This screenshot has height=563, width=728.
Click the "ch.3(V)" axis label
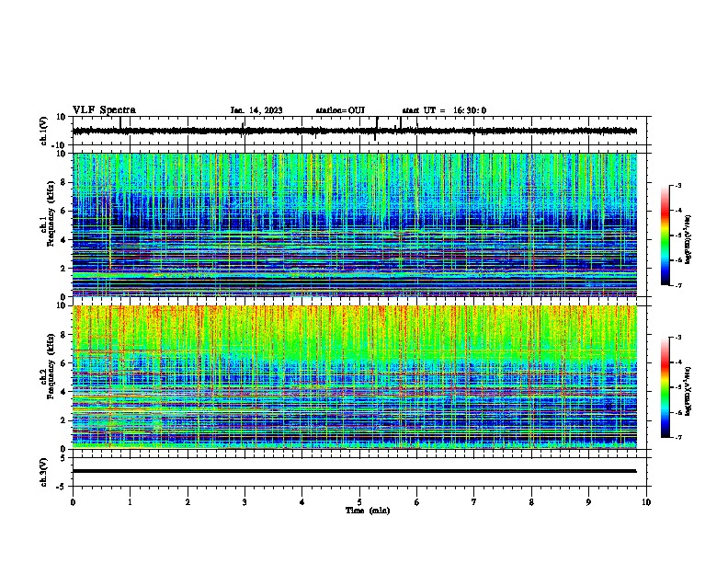pos(44,472)
